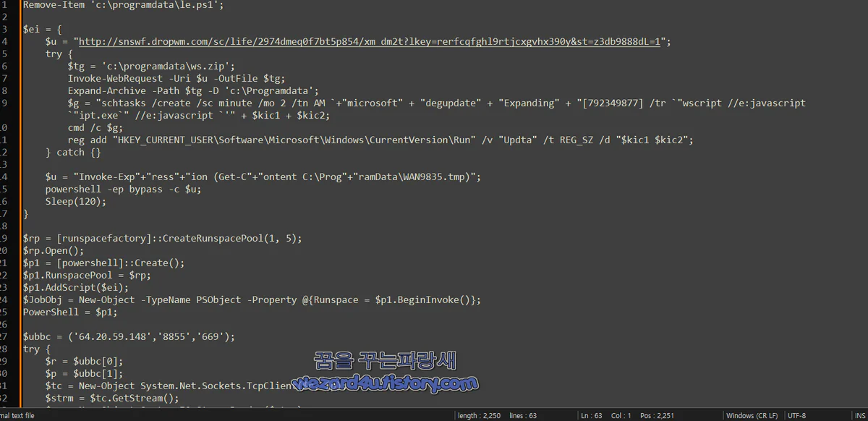Toggle the INS insert mode indicator
Screen dimensions: 868x421
point(859,415)
